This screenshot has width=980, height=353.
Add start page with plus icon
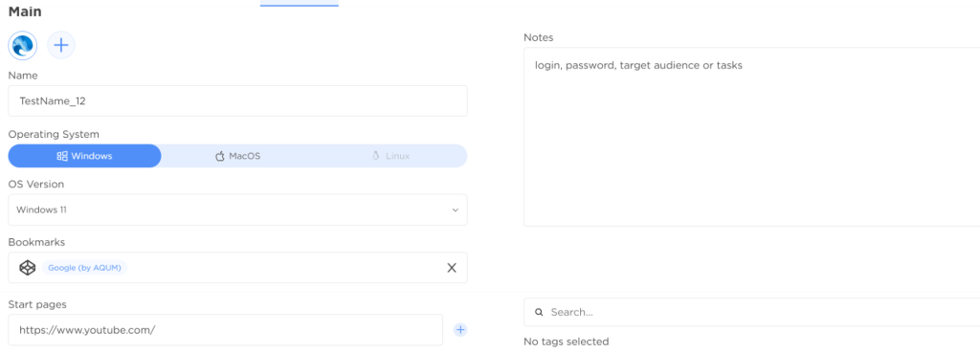[x=460, y=330]
